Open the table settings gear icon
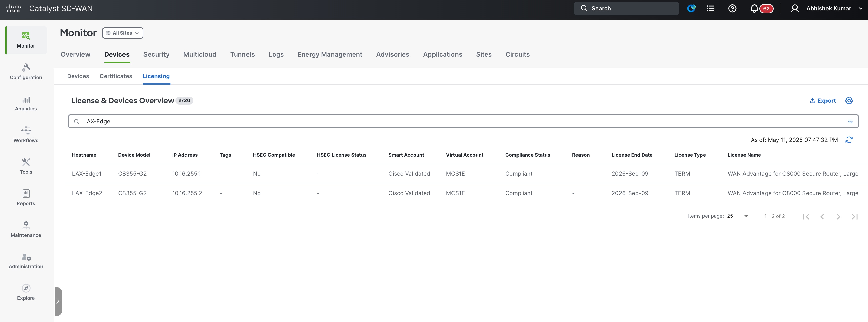 [849, 101]
